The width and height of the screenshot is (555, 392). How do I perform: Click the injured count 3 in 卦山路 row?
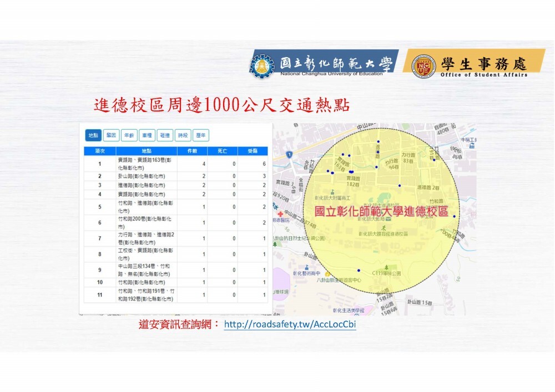264,176
